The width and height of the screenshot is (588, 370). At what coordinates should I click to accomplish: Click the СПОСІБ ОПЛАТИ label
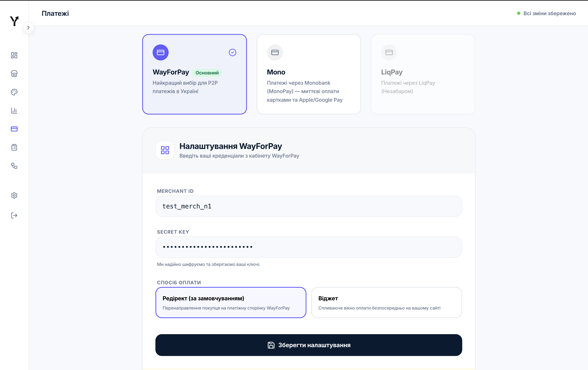pyautogui.click(x=179, y=282)
